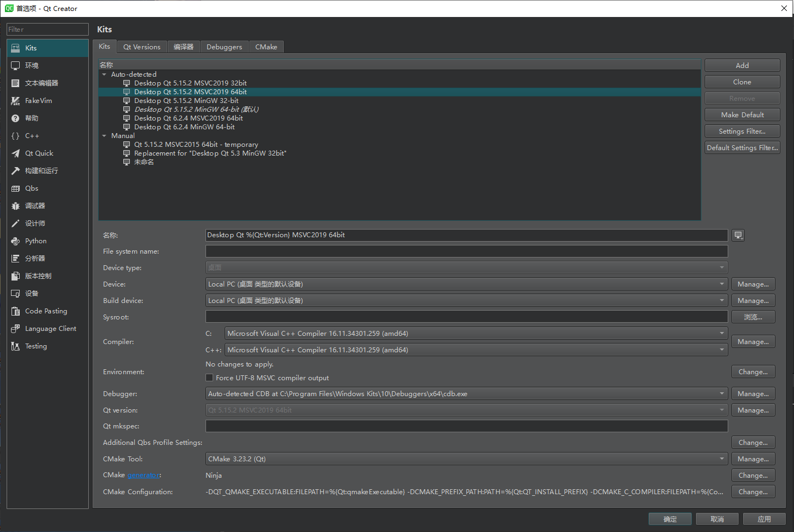Open the FakeVim settings category

point(48,101)
